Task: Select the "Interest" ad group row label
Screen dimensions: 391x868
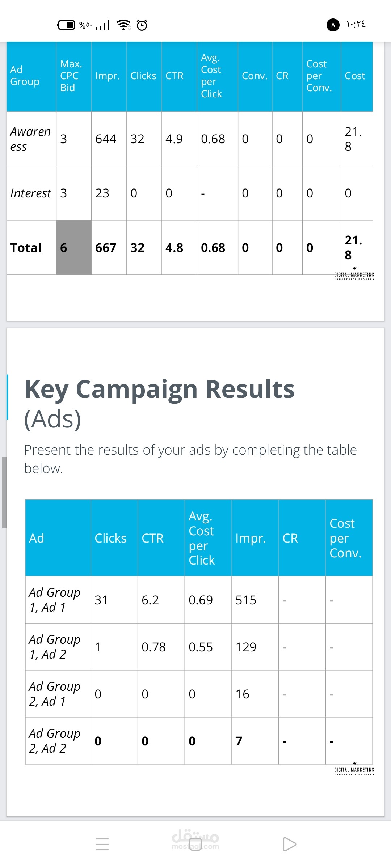Action: pos(31,193)
